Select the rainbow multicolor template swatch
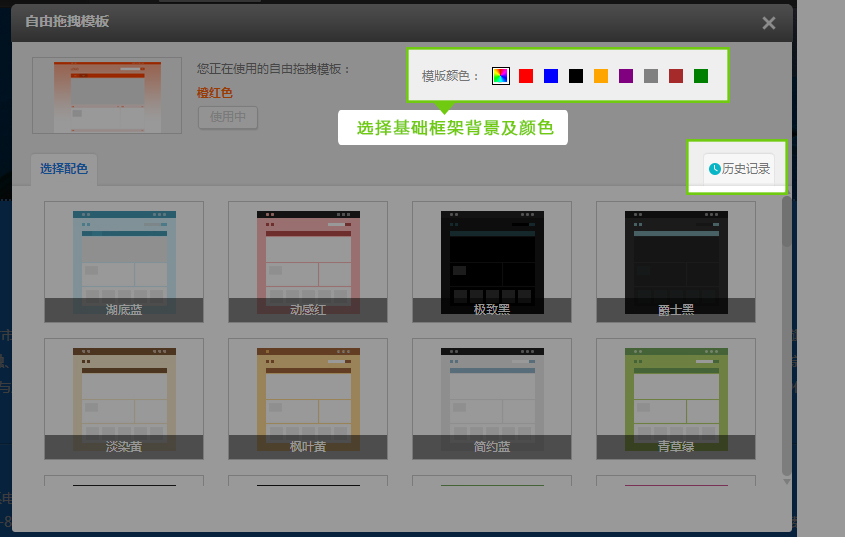Screen dimensions: 845x537 [x=501, y=76]
